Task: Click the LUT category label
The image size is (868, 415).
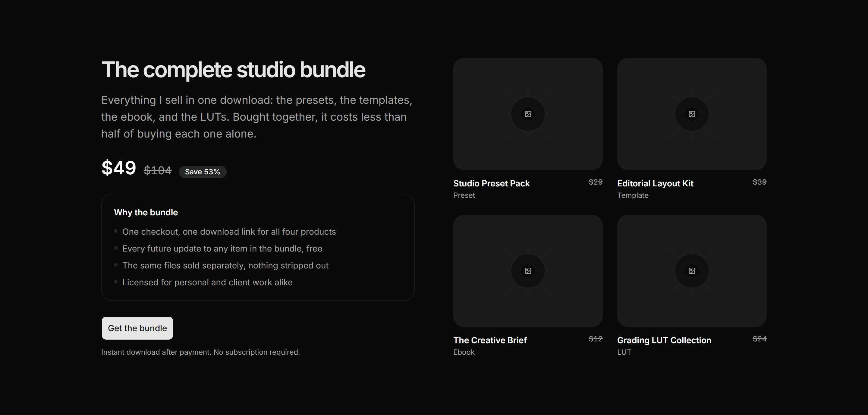Action: 624,352
